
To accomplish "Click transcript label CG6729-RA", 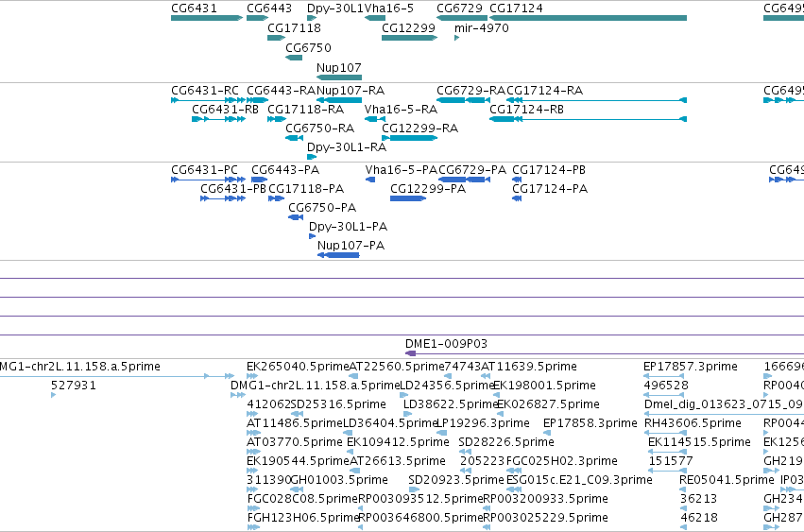I will click(x=471, y=91).
